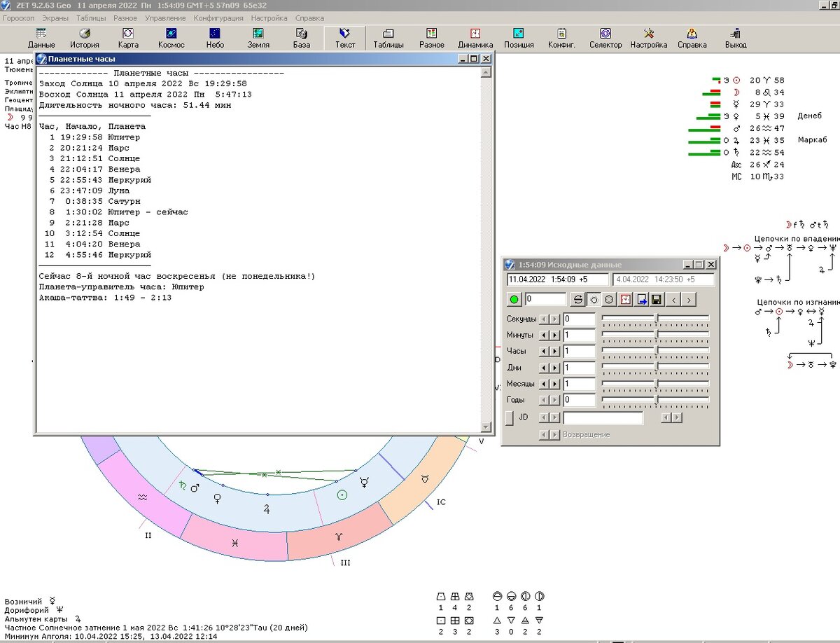This screenshot has width=840, height=643.
Task: Click the swap arrows icon in Исходные данные
Action: [579, 300]
